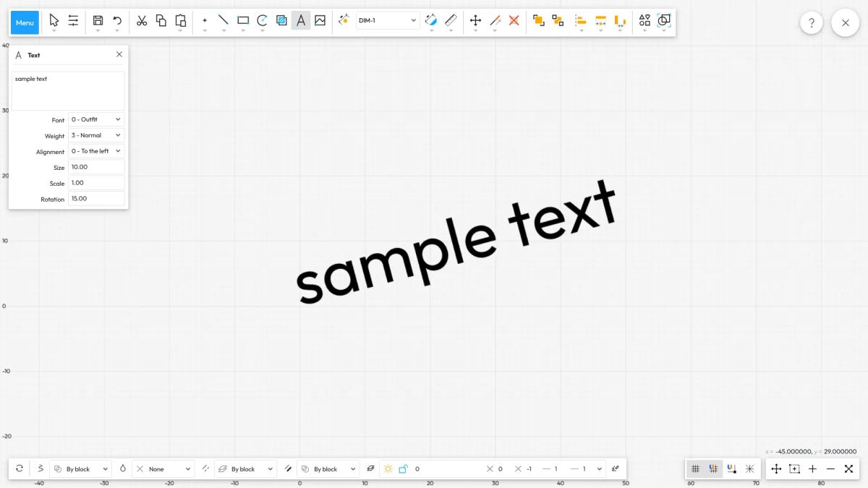
Task: Select the arrow pointer selection tool
Action: (x=54, y=20)
